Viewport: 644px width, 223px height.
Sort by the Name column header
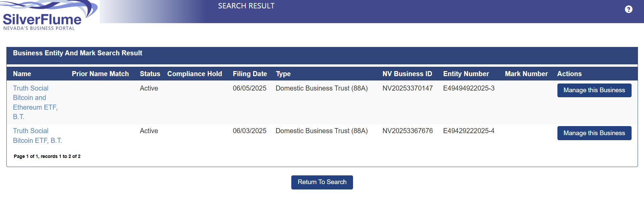click(22, 74)
